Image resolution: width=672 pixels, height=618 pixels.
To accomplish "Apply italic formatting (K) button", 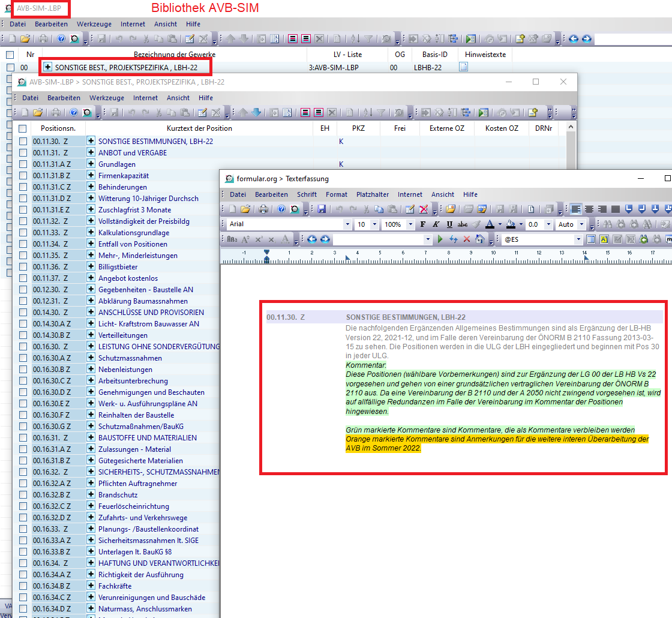I will point(436,224).
